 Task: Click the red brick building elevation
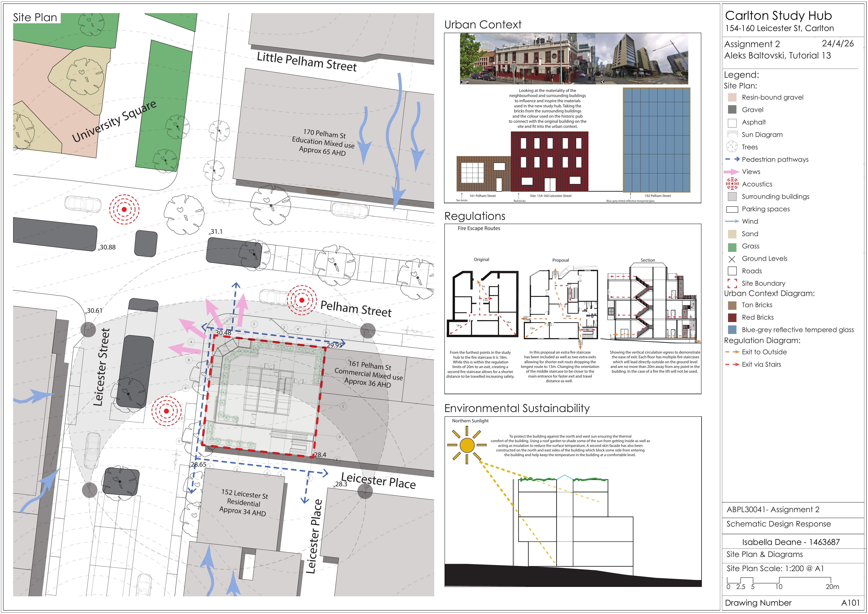(x=550, y=161)
